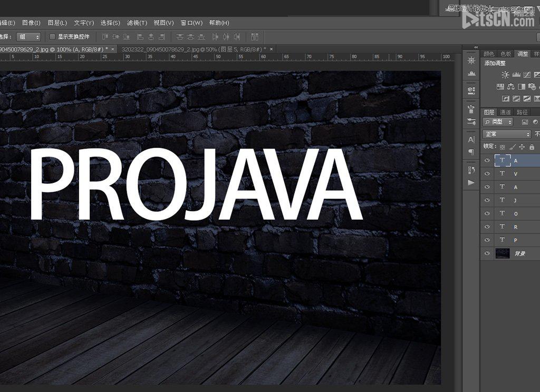Add a Posterize adjustment
Image resolution: width=540 pixels, height=392 pixels.
(x=516, y=99)
